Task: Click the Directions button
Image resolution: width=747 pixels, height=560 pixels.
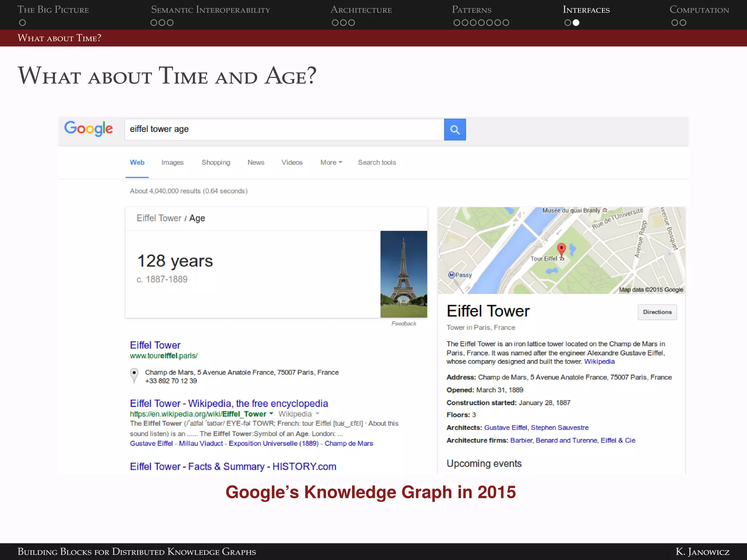Action: click(x=657, y=312)
